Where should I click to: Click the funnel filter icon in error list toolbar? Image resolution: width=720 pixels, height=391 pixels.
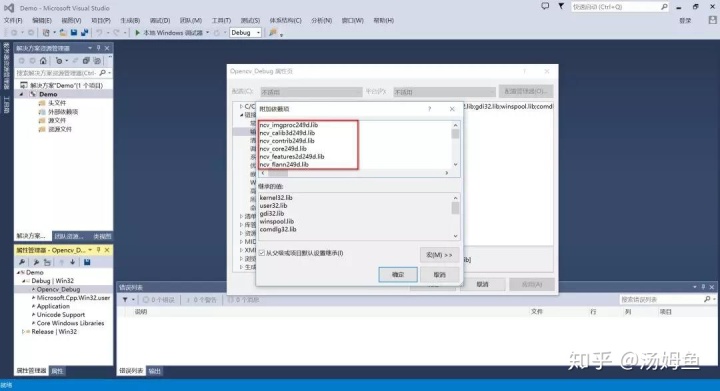(125, 300)
